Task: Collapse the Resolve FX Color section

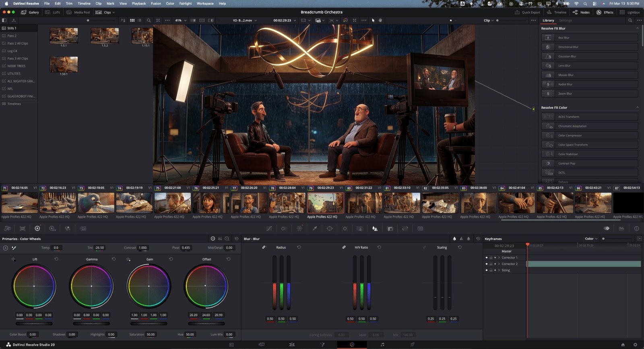Action: click(x=637, y=108)
